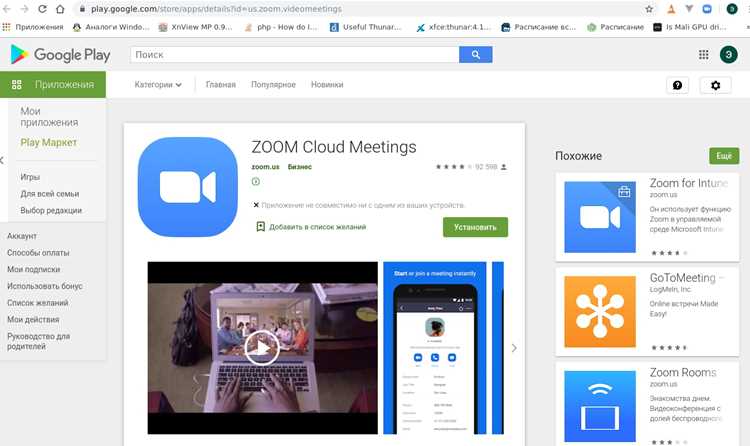The height and width of the screenshot is (446, 750).
Task: Add Zoom to the wishlist
Action: 311,227
